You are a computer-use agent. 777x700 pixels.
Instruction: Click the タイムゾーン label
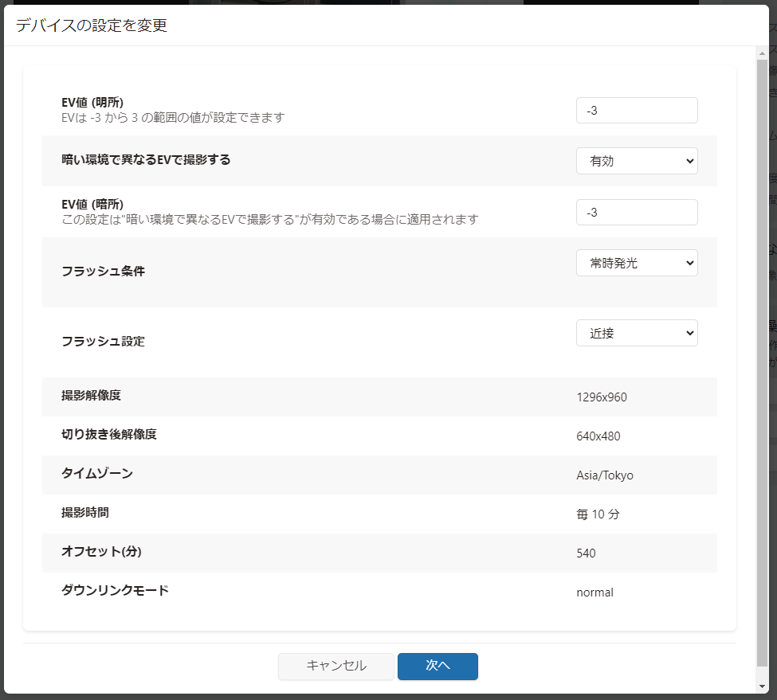click(x=97, y=474)
